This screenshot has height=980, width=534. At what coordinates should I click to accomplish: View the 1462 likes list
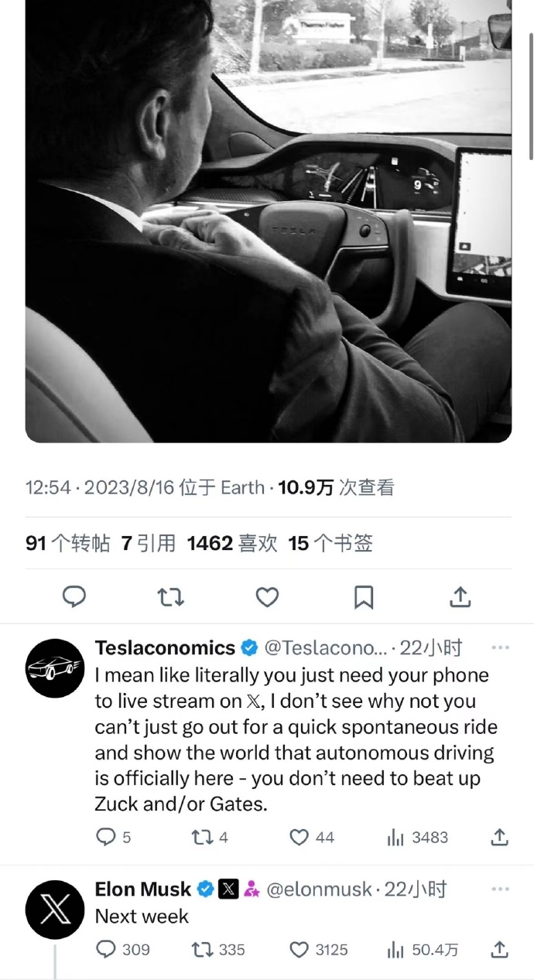point(232,543)
